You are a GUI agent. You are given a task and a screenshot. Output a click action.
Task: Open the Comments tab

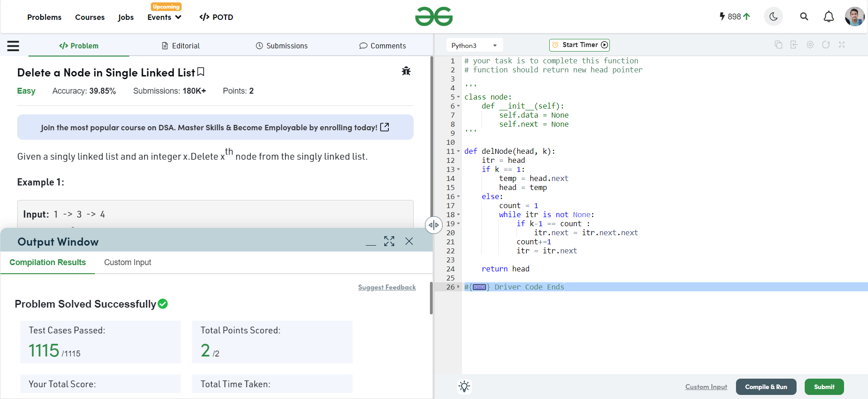click(382, 46)
